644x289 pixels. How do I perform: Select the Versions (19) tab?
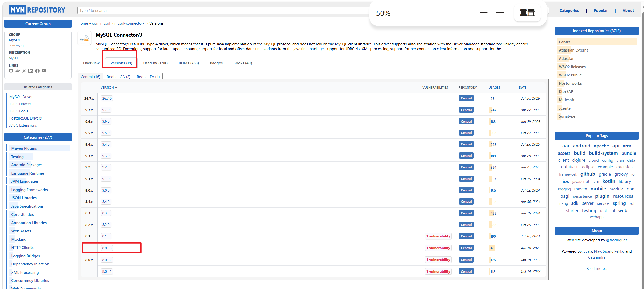[x=121, y=63]
